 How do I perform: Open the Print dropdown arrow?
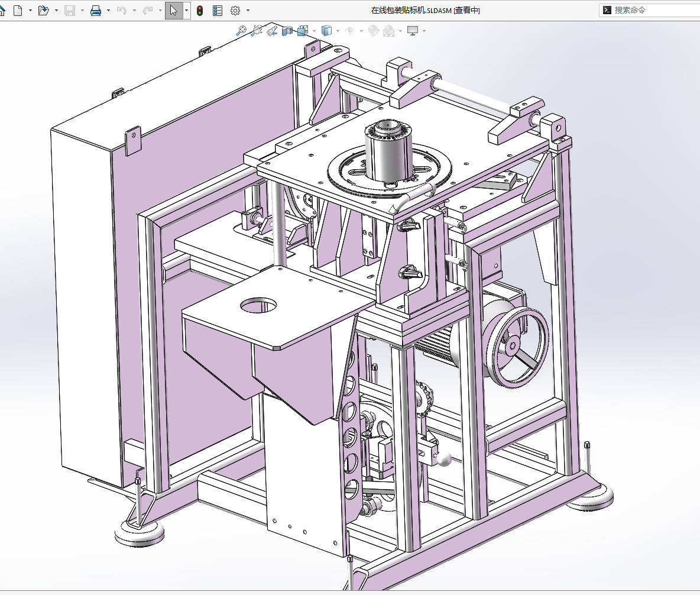point(108,10)
